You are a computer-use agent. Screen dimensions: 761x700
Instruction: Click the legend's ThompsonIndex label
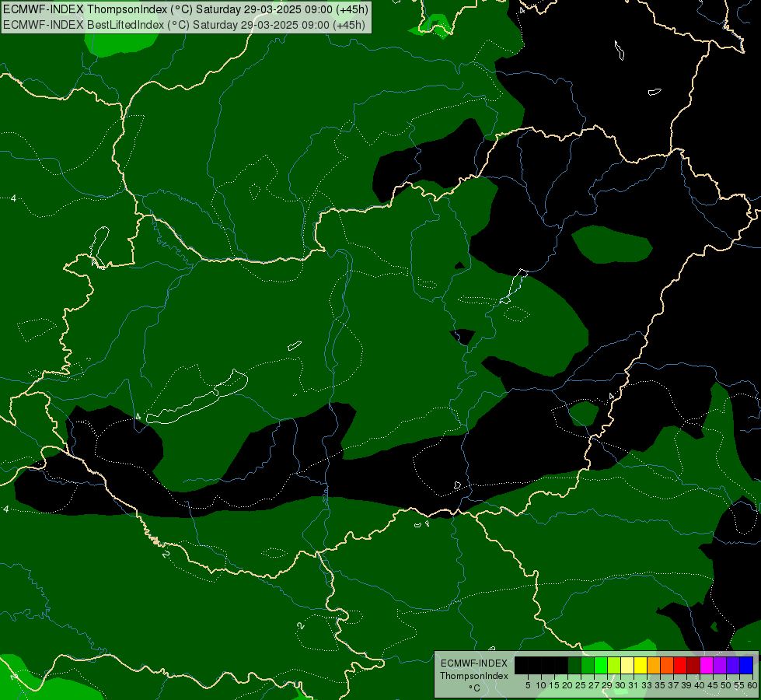click(x=474, y=676)
